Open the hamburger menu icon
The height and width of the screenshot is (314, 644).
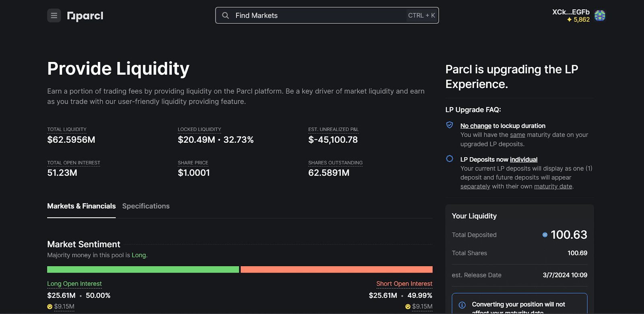tap(54, 16)
